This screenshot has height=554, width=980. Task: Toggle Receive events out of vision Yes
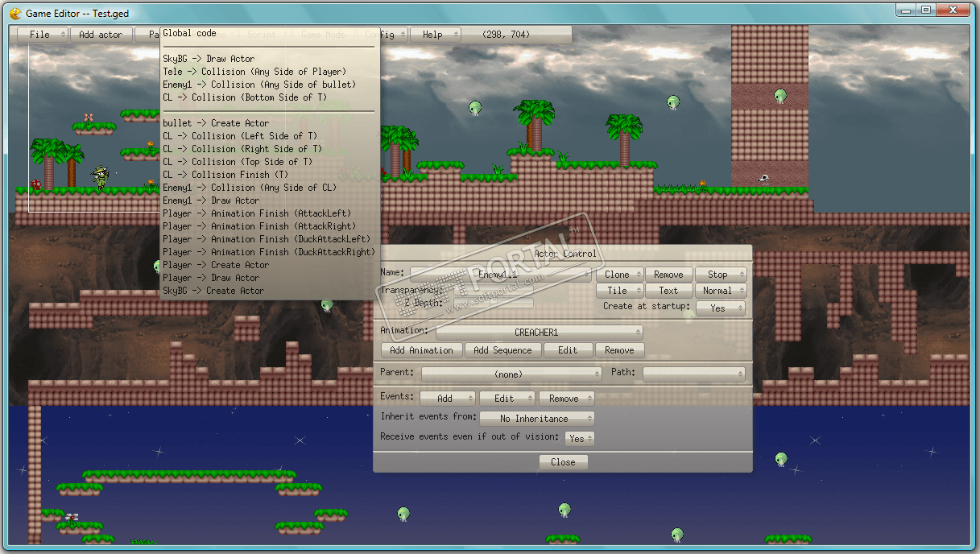[x=580, y=438]
